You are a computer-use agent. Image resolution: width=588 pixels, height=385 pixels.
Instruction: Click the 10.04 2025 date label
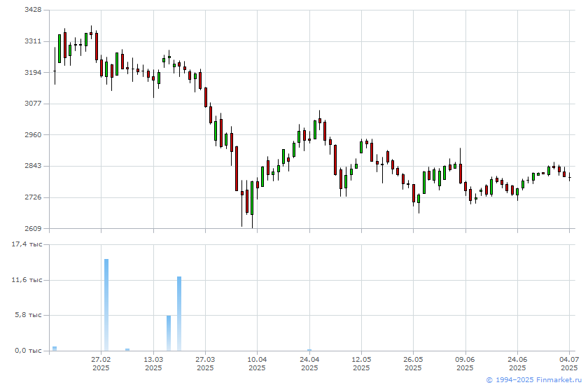click(x=257, y=363)
